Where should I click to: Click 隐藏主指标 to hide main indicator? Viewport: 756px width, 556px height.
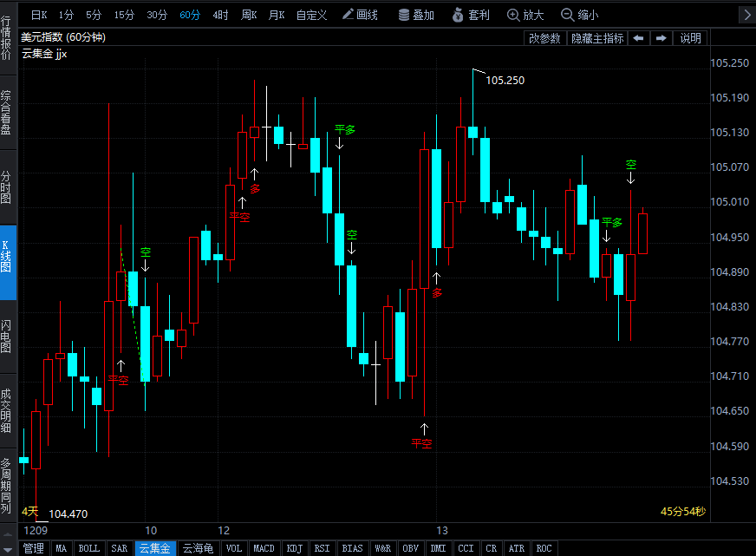tap(597, 38)
